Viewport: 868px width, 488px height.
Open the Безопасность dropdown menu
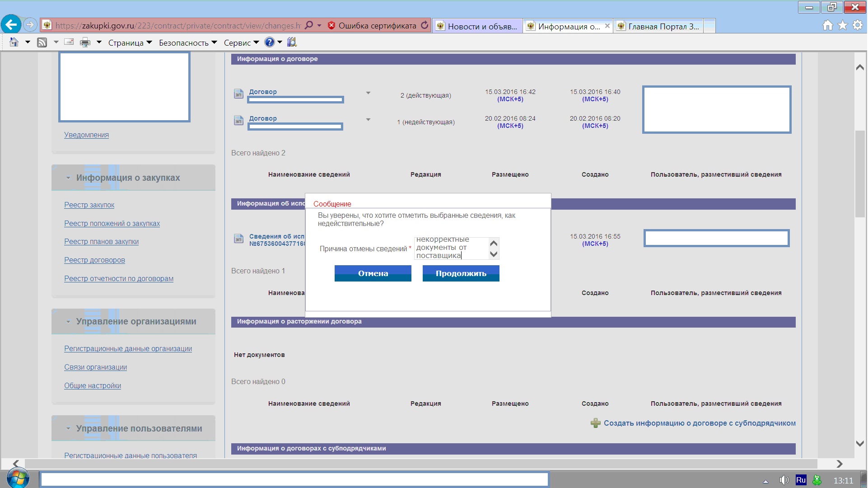tap(188, 43)
